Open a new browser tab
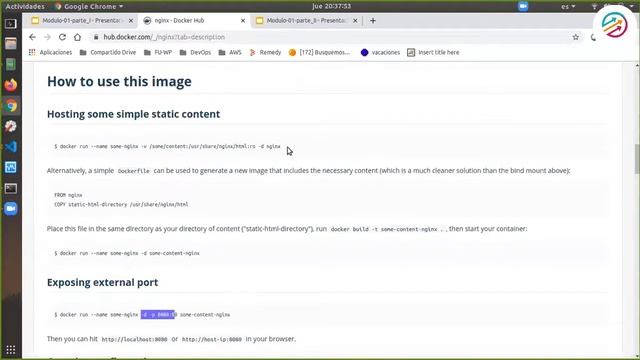Image resolution: width=640 pixels, height=360 pixels. click(373, 20)
